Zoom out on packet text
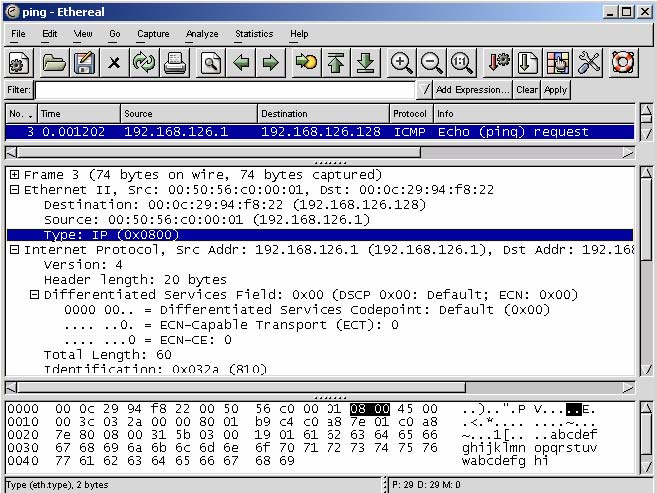 [x=431, y=63]
